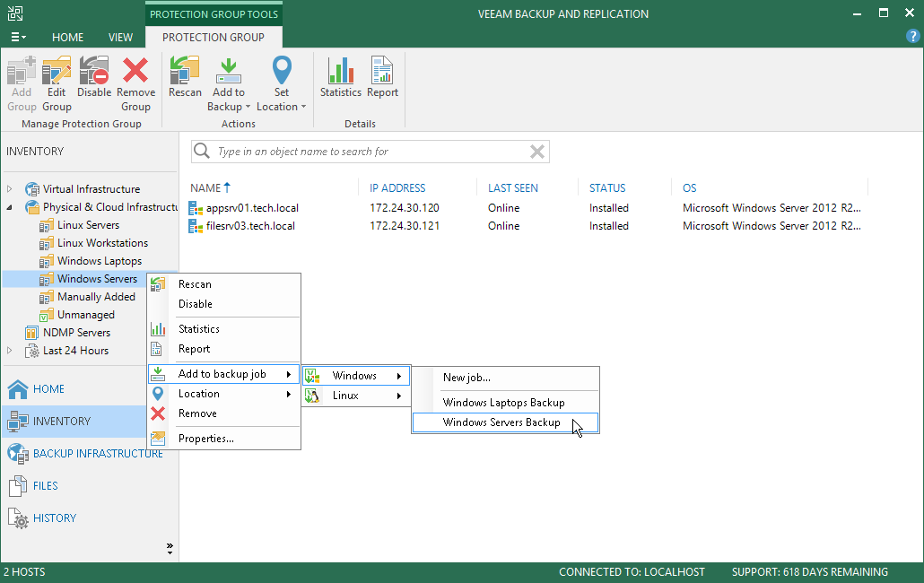Click the magnifier search icon
924x583 pixels.
(x=202, y=151)
